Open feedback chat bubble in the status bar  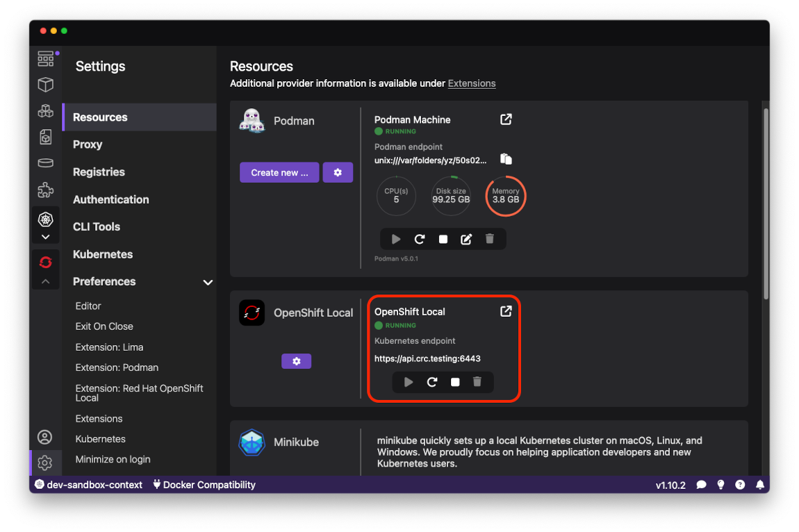coord(701,485)
